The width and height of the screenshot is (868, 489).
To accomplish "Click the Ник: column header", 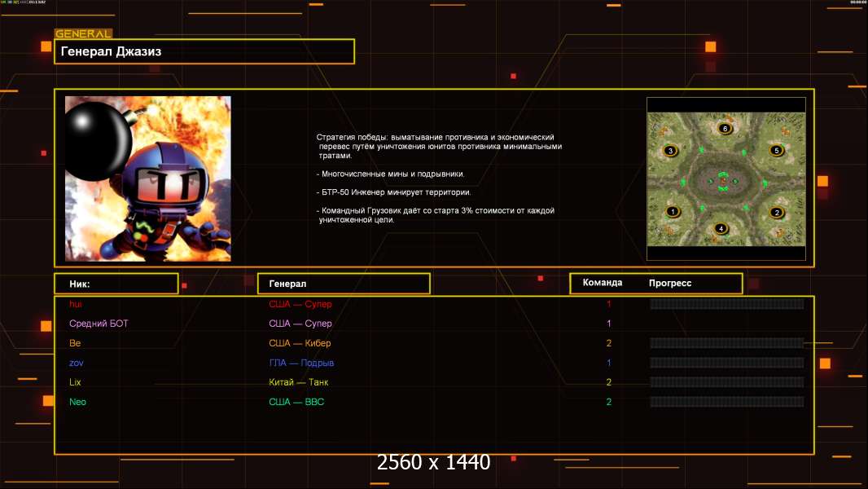I will (x=116, y=284).
